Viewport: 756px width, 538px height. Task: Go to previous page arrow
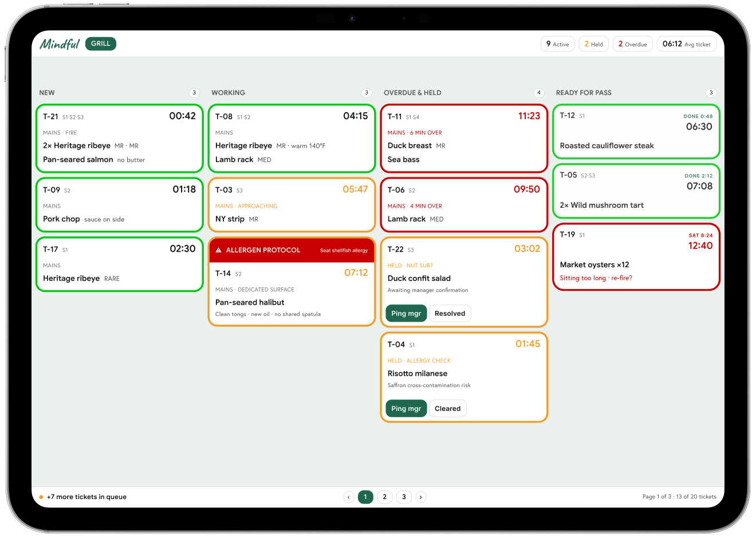tap(349, 497)
